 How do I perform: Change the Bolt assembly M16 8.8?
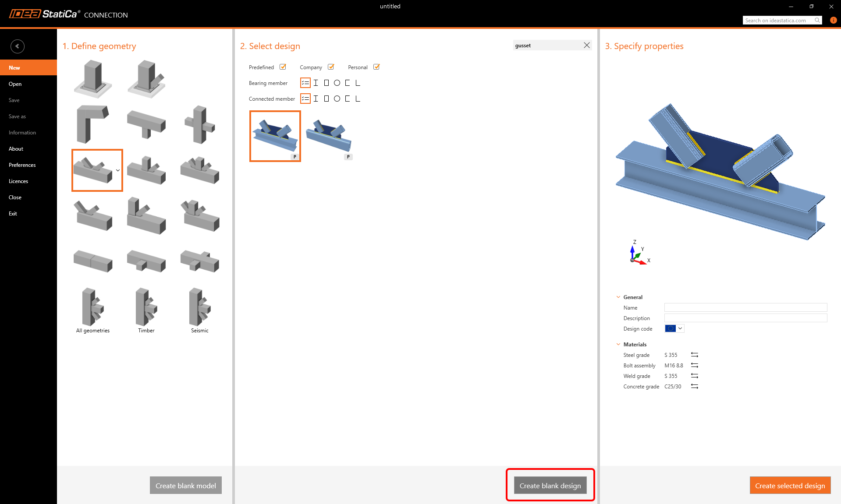tap(695, 365)
